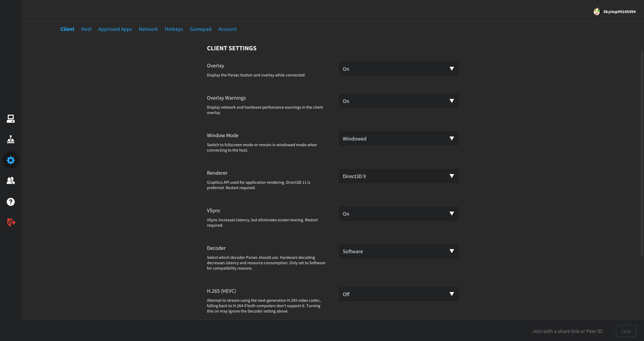Image resolution: width=644 pixels, height=341 pixels.
Task: Click the Skyimp#9145494 username
Action: point(619,12)
